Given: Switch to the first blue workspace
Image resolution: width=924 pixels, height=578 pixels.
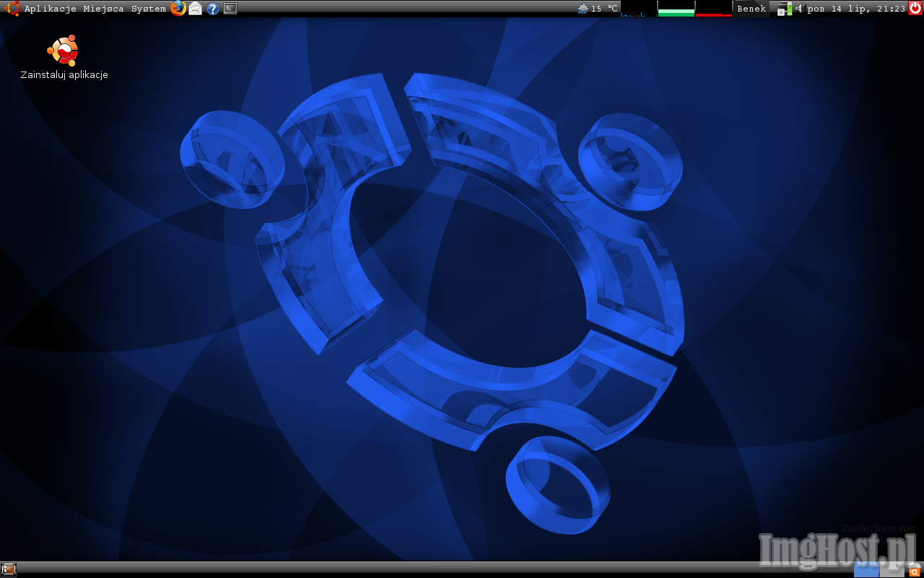Looking at the screenshot, I should point(866,569).
